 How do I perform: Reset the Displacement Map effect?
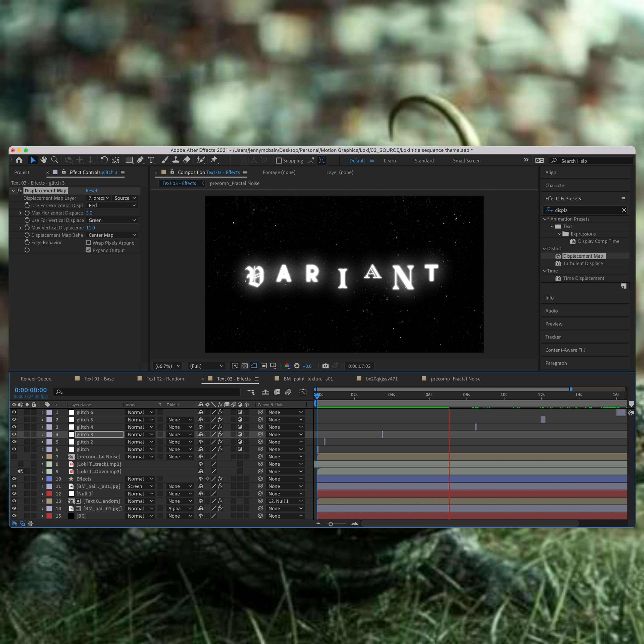(x=91, y=191)
